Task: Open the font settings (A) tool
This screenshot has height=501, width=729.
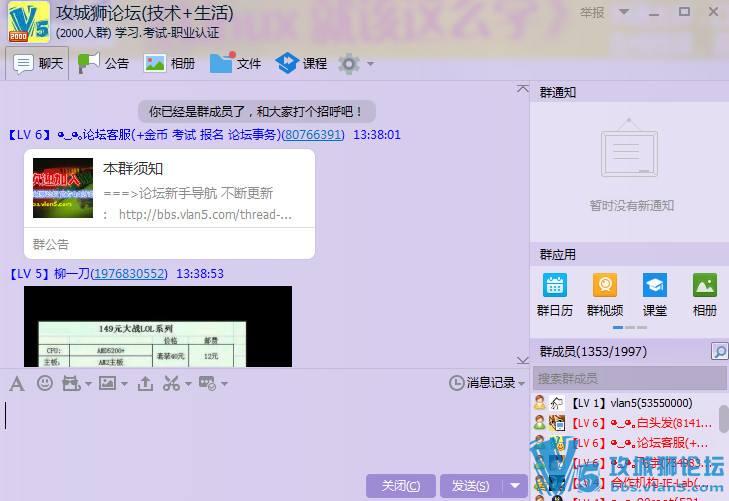Action: pyautogui.click(x=16, y=383)
